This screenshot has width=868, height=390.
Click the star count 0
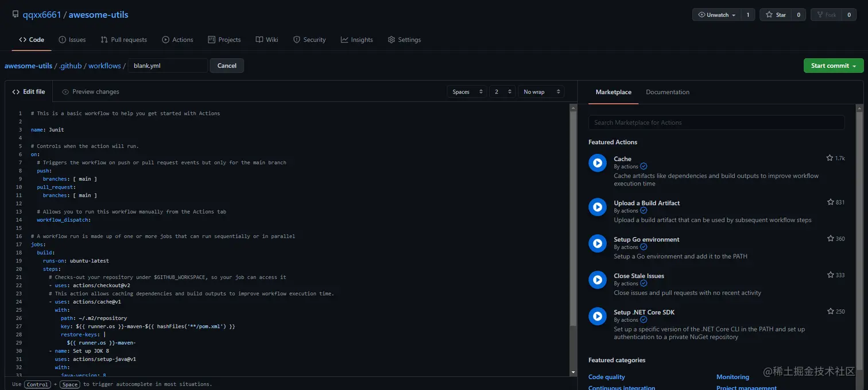[x=799, y=15]
